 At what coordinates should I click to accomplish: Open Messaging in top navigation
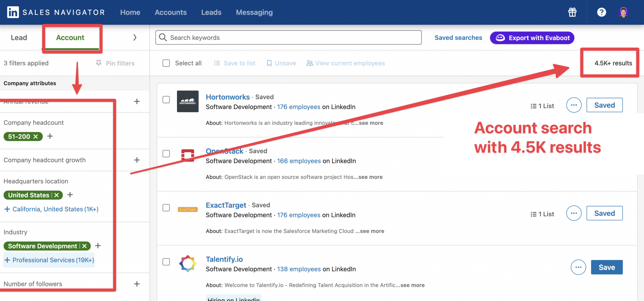[254, 12]
